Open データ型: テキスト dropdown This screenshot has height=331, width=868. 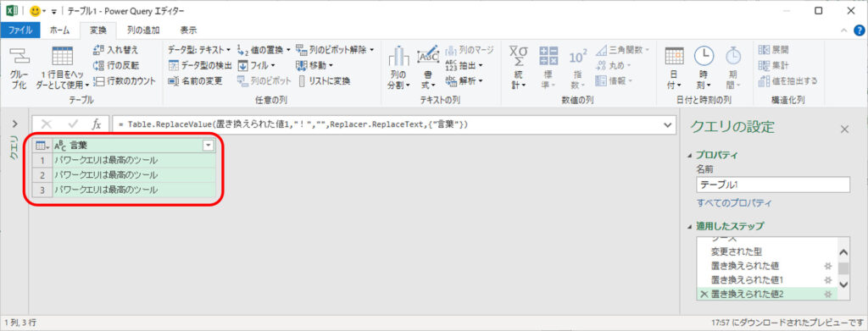tap(199, 50)
